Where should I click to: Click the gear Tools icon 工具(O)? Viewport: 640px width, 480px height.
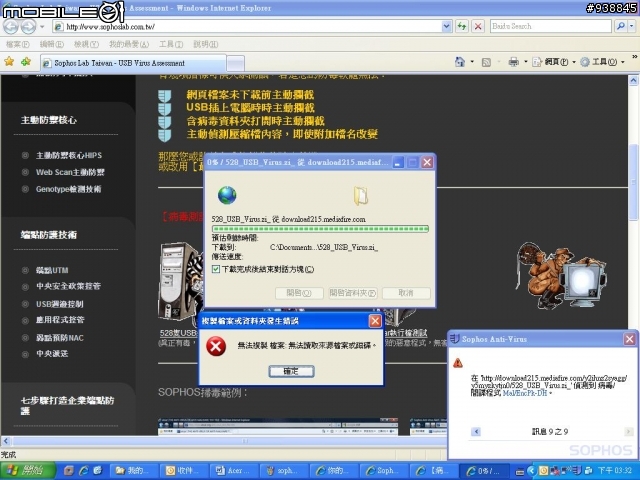585,62
